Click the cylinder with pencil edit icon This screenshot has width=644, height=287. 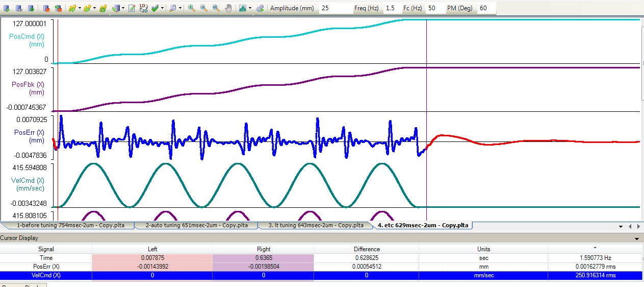[116, 8]
